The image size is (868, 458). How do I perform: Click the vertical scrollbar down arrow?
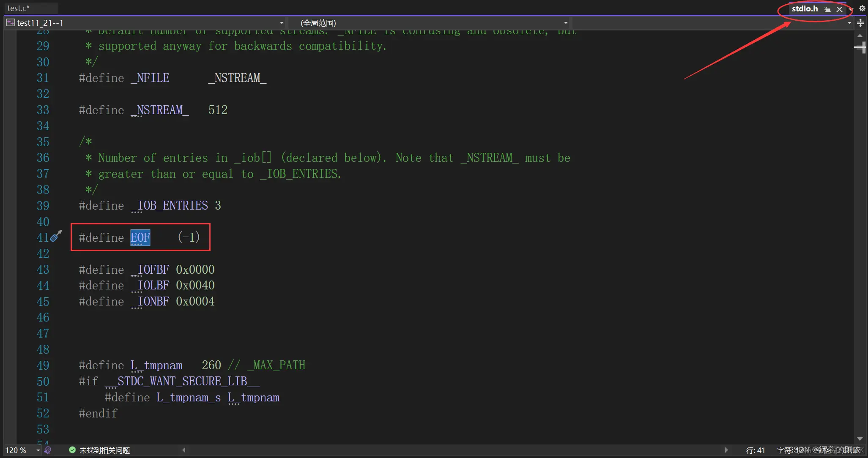(x=860, y=439)
